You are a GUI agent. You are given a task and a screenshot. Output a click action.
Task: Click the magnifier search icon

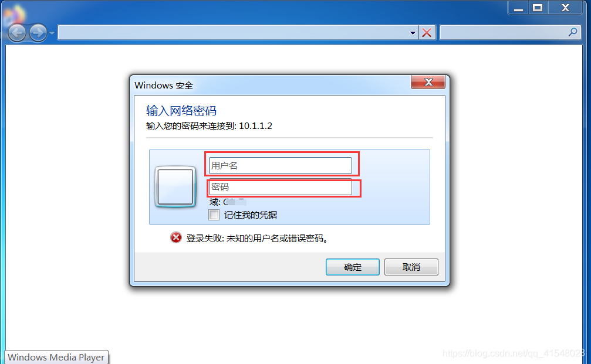click(x=573, y=32)
